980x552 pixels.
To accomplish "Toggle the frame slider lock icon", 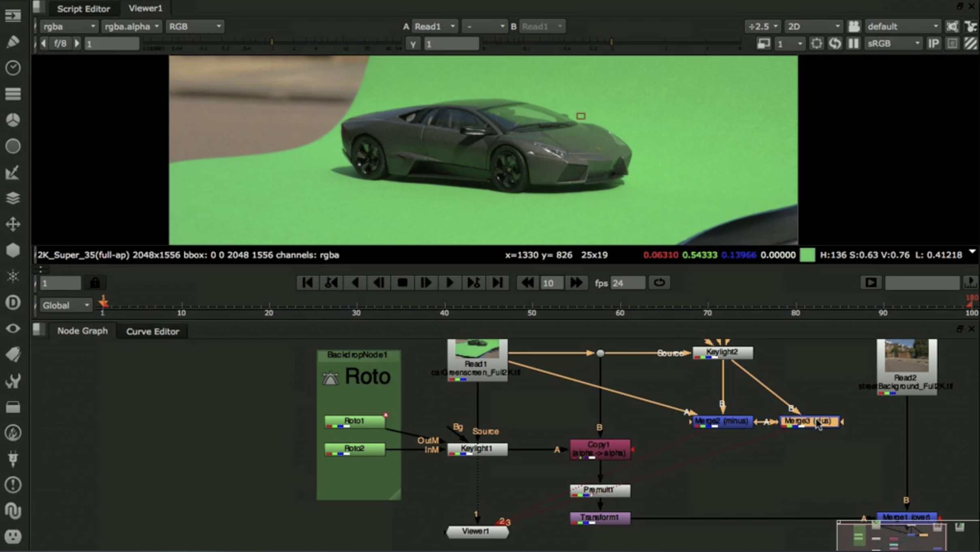I will 95,282.
